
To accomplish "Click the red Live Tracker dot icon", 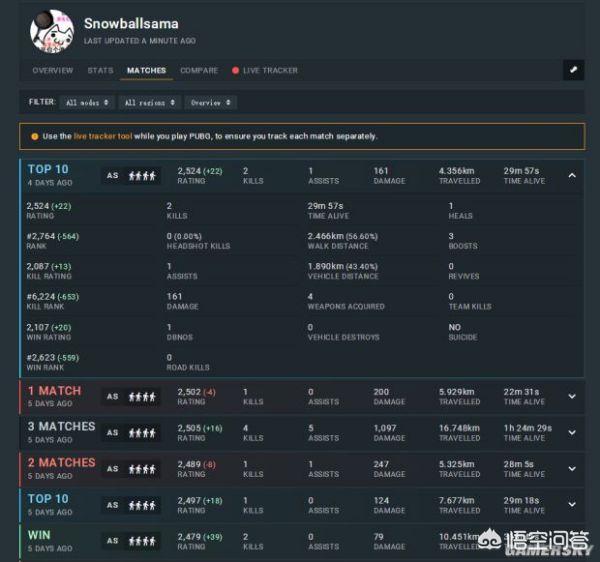I will point(235,70).
